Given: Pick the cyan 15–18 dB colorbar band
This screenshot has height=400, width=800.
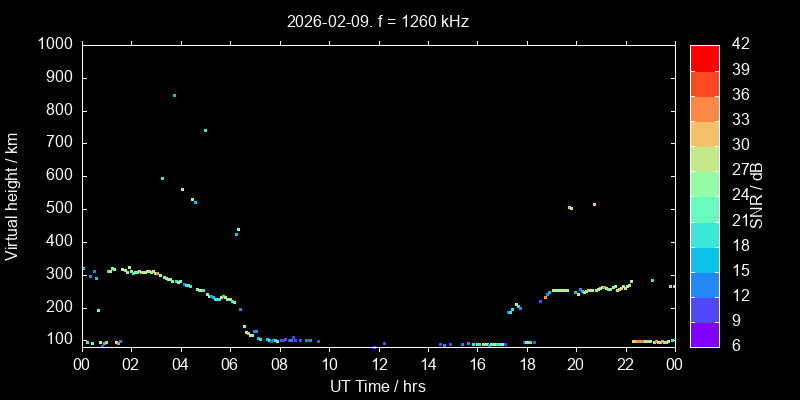Looking at the screenshot, I should click(704, 259).
